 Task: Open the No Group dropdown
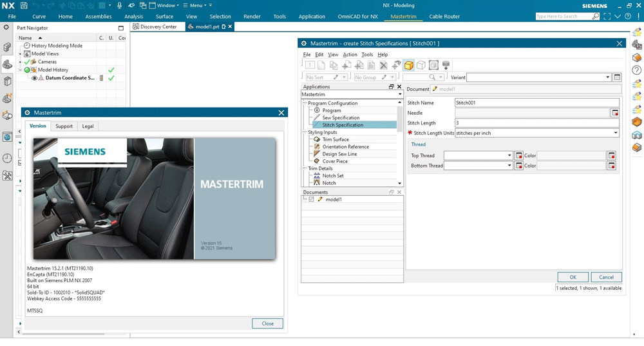click(393, 77)
